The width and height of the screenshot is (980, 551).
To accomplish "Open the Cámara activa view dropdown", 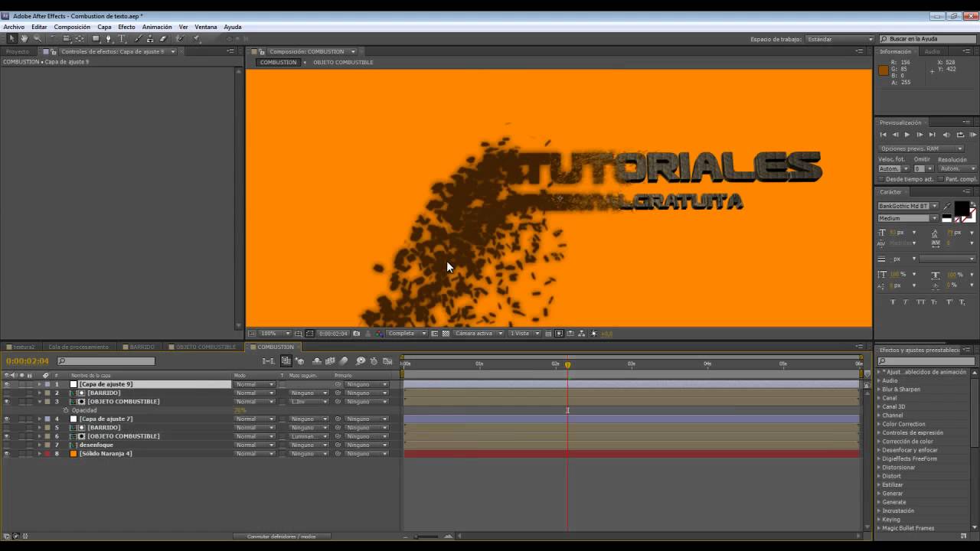I will (x=479, y=334).
